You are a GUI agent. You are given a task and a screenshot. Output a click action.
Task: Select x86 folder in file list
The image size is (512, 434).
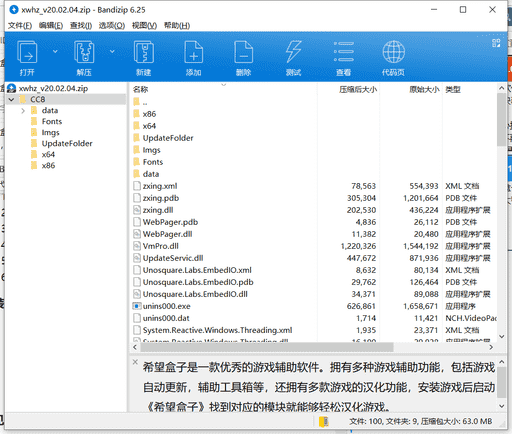point(149,114)
